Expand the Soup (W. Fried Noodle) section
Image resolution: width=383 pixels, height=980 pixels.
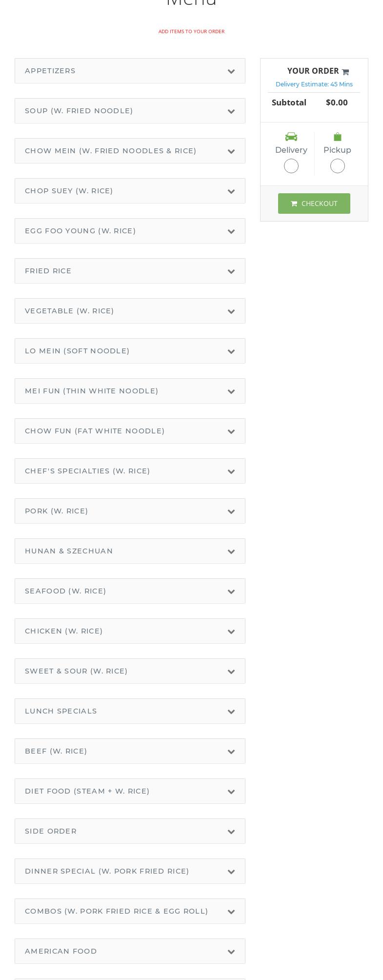[130, 111]
